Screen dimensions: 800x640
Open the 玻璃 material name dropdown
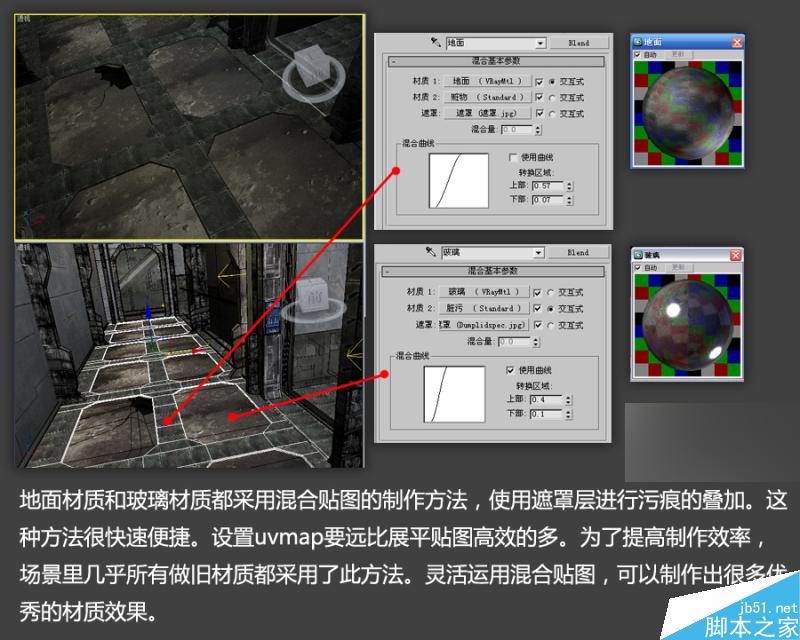pyautogui.click(x=538, y=252)
